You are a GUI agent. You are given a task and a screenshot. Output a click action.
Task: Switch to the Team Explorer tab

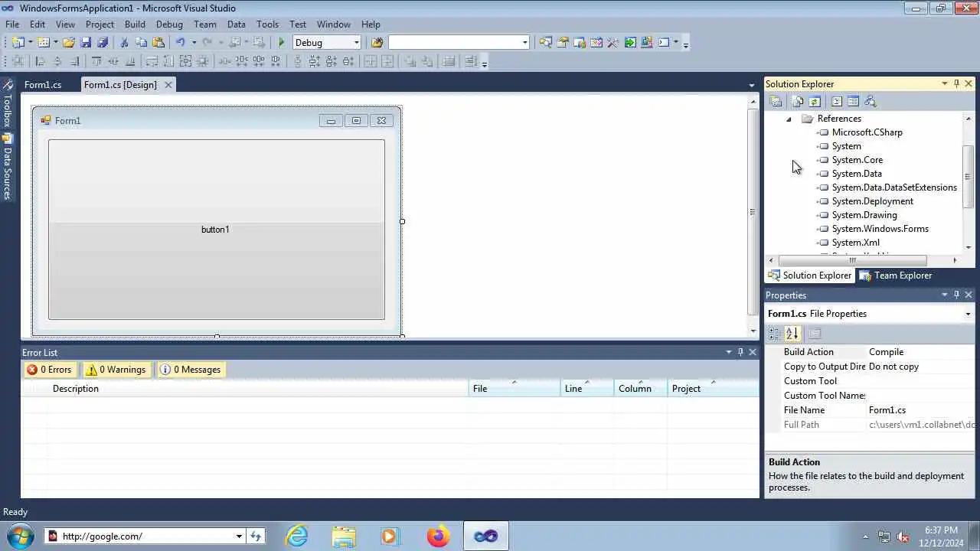point(896,275)
